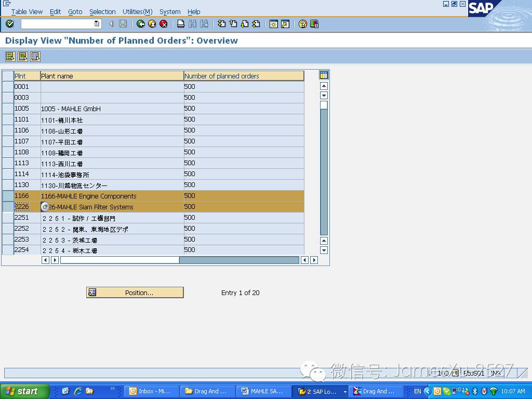Go back using the green Back arrow
This screenshot has width=532, height=399.
tap(140, 24)
